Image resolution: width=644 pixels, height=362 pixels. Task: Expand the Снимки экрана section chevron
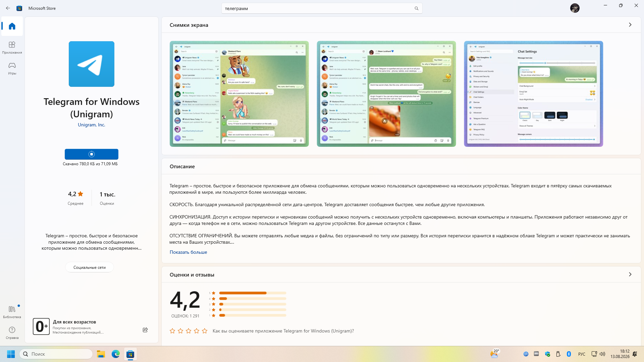(630, 25)
